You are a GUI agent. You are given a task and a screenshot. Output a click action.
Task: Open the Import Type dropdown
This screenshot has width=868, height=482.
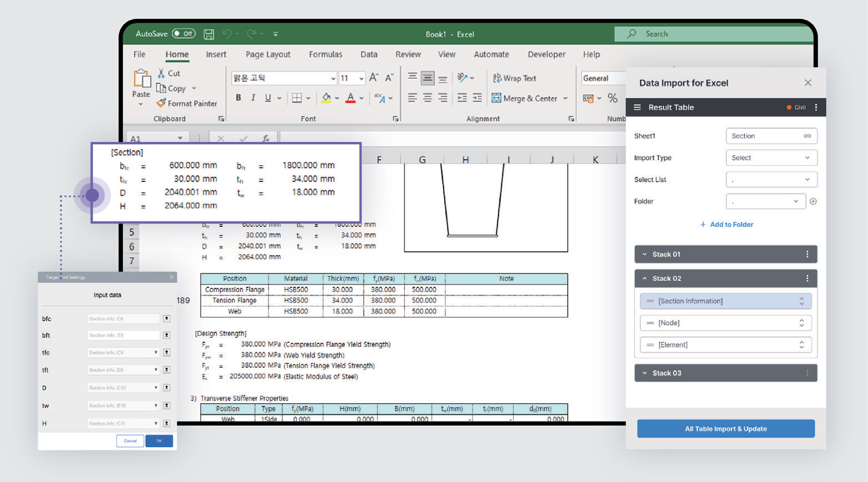[771, 158]
